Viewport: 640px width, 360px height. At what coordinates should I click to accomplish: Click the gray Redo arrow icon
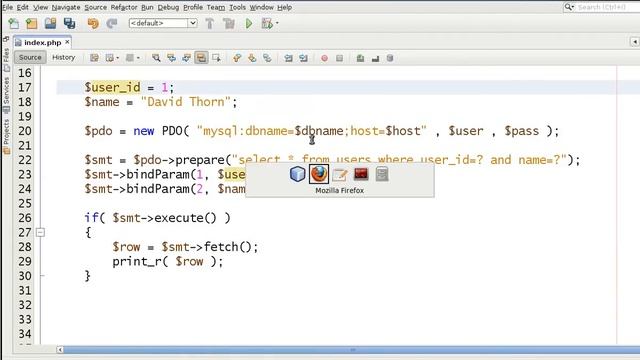pos(112,24)
